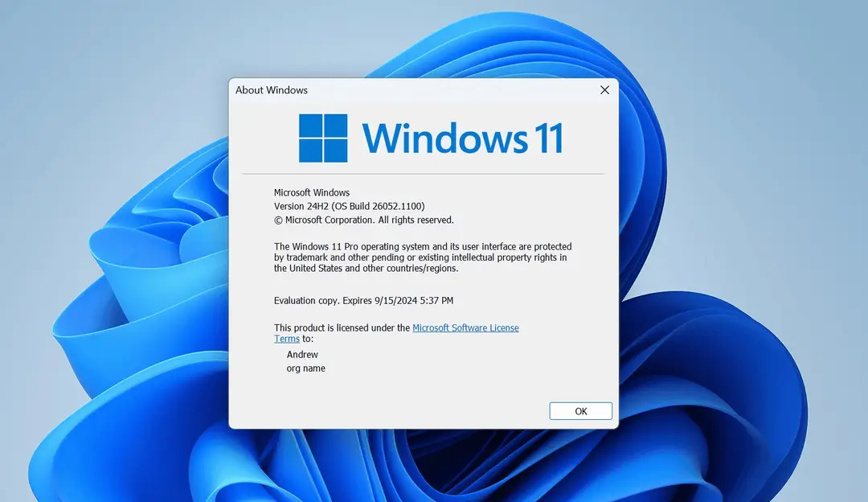Click the OK button
This screenshot has width=868, height=502.
[581, 411]
